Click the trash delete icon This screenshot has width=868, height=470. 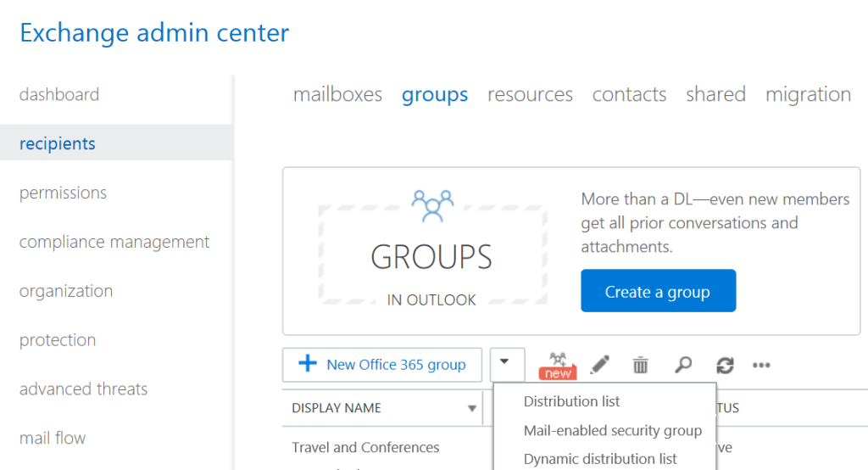(641, 365)
